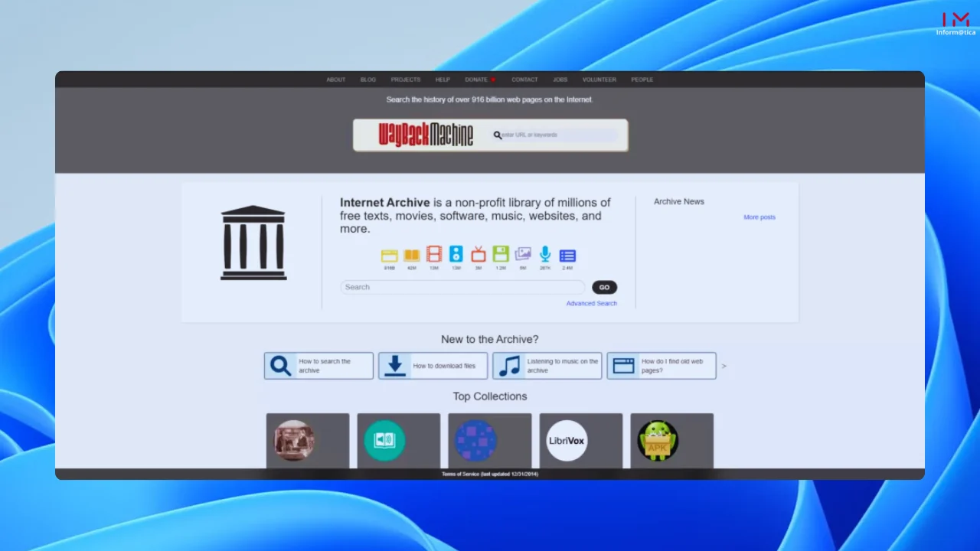Open the CONTACT menu item

click(524, 80)
